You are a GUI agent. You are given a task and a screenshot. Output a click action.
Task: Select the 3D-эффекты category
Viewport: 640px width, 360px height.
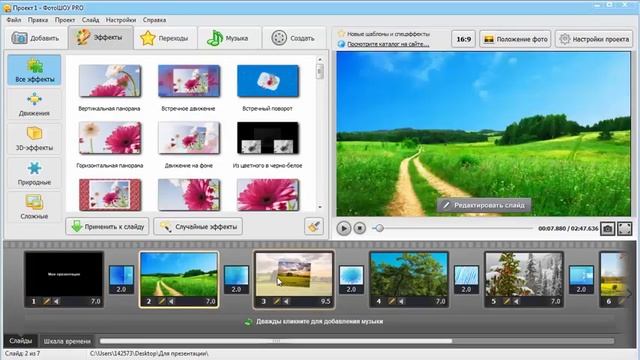(34, 139)
